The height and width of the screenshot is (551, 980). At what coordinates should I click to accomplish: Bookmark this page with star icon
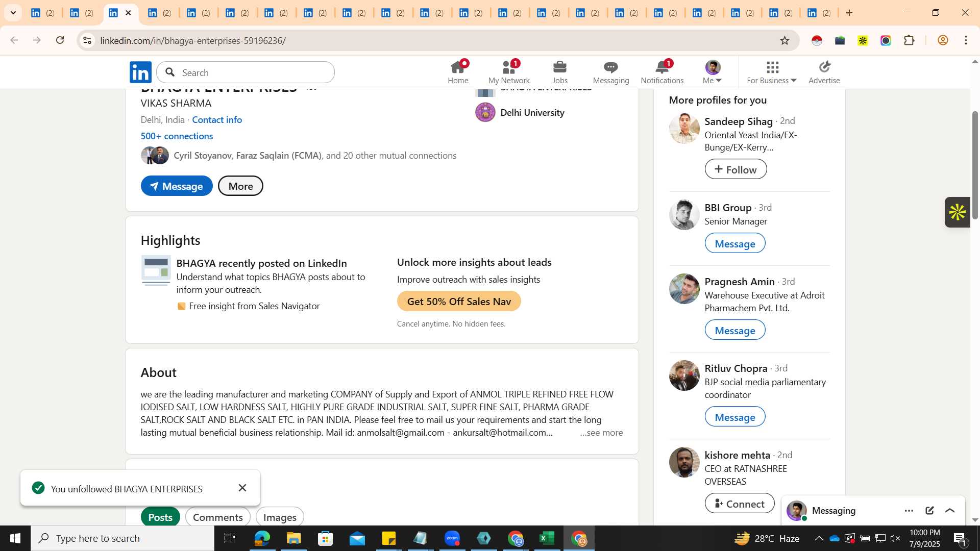click(785, 40)
